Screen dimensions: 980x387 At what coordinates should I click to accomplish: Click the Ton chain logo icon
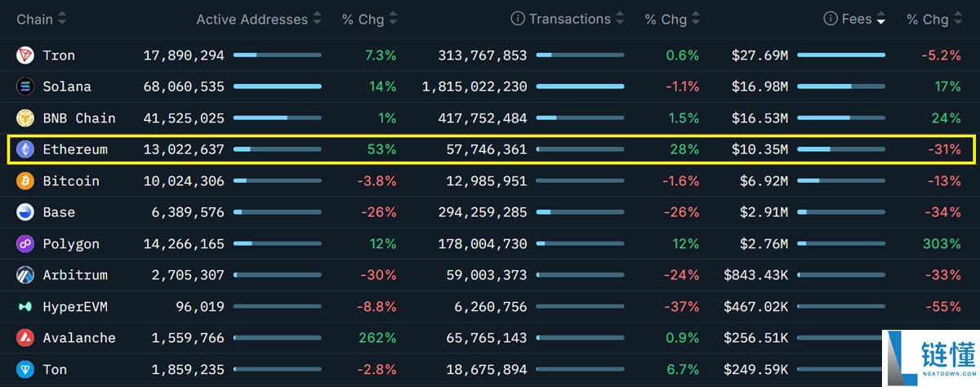click(25, 369)
